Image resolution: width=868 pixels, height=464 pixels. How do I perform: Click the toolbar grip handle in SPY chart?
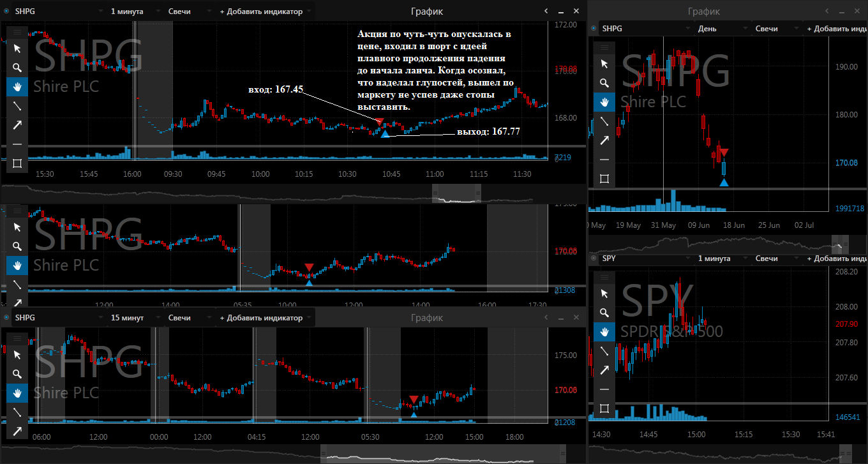[x=604, y=277]
